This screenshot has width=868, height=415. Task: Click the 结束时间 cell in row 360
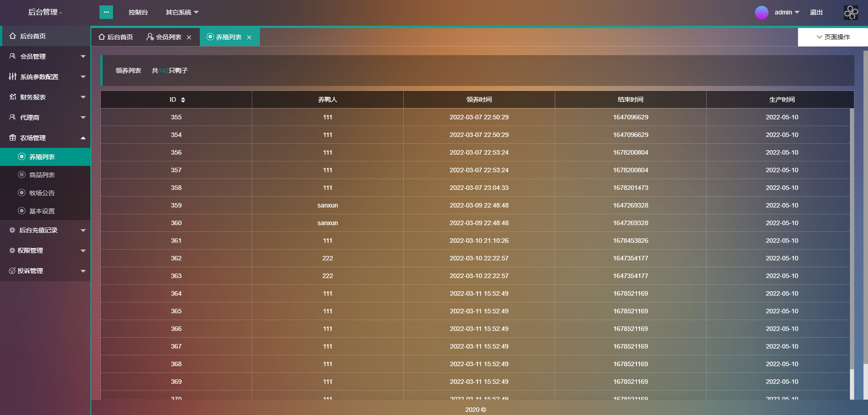[x=631, y=223]
